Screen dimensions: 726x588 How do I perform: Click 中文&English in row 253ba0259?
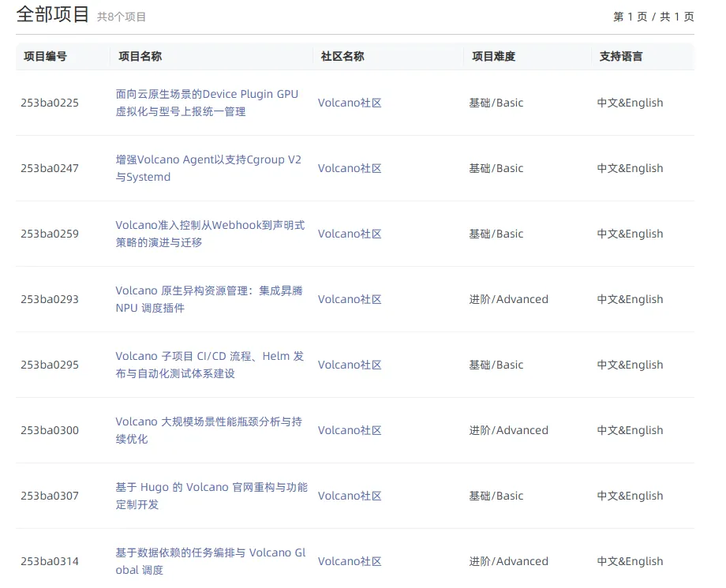pyautogui.click(x=630, y=234)
